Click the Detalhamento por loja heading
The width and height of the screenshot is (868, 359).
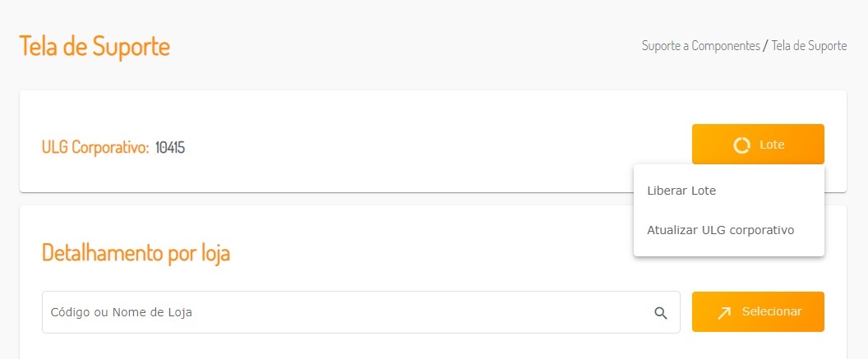136,253
